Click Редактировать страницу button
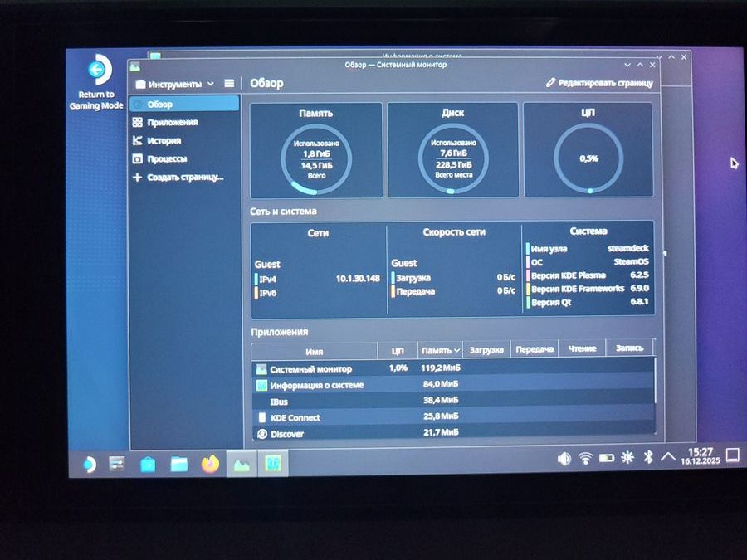 tap(599, 83)
